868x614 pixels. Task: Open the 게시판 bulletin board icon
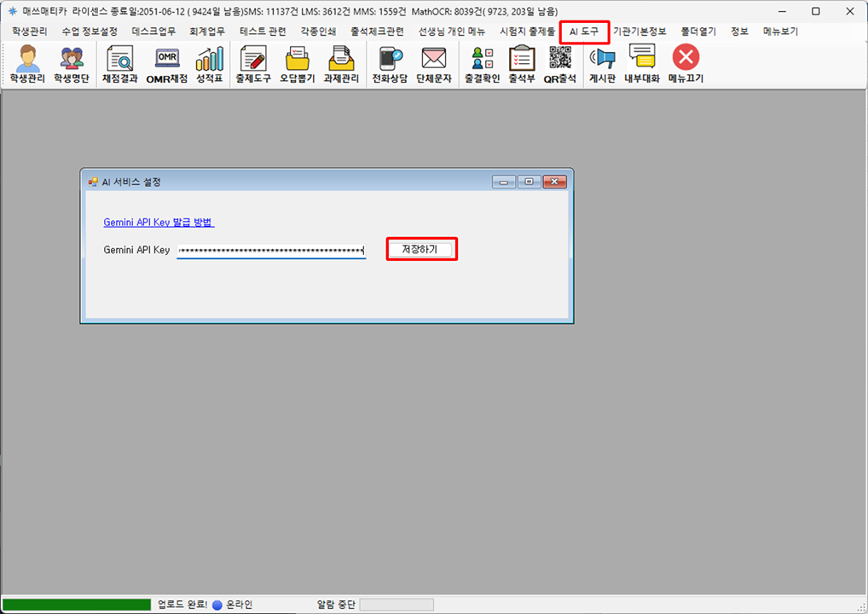coord(602,64)
